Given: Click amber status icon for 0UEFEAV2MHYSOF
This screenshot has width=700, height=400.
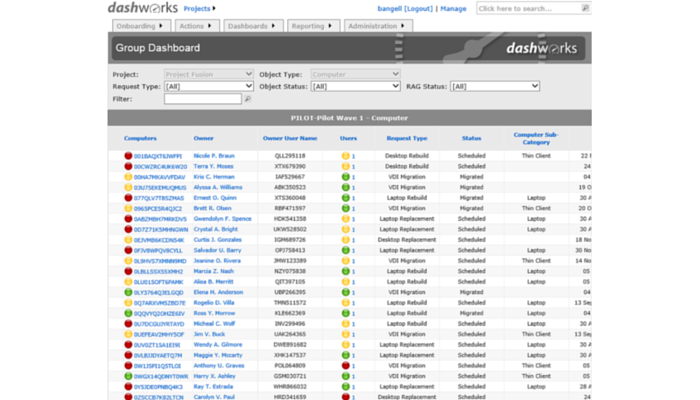Looking at the screenshot, I should pos(128,334).
